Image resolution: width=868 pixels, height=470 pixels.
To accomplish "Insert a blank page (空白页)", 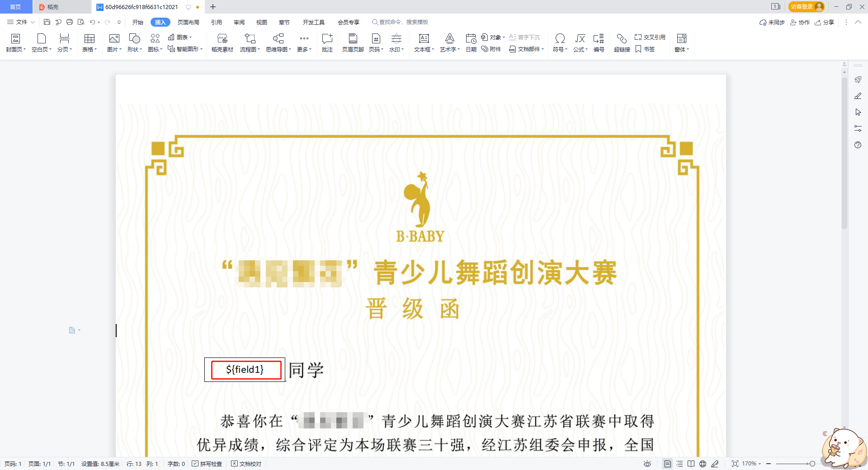I will (x=42, y=43).
